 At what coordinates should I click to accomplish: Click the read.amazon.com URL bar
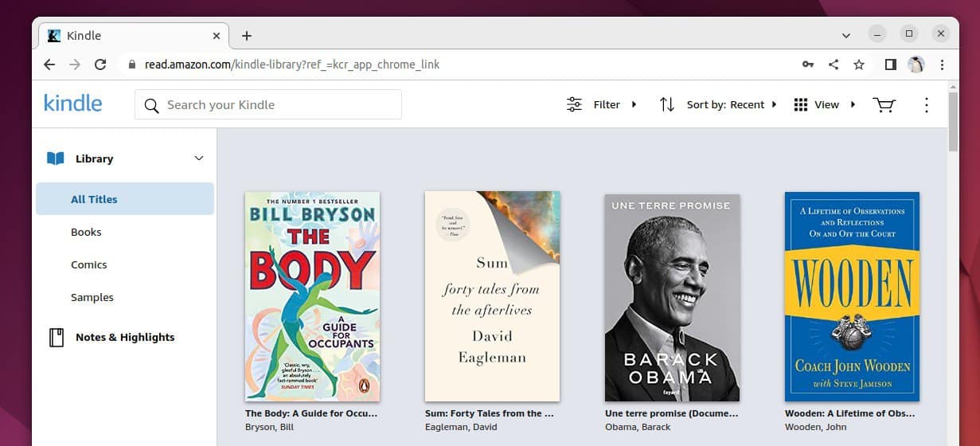pyautogui.click(x=458, y=65)
